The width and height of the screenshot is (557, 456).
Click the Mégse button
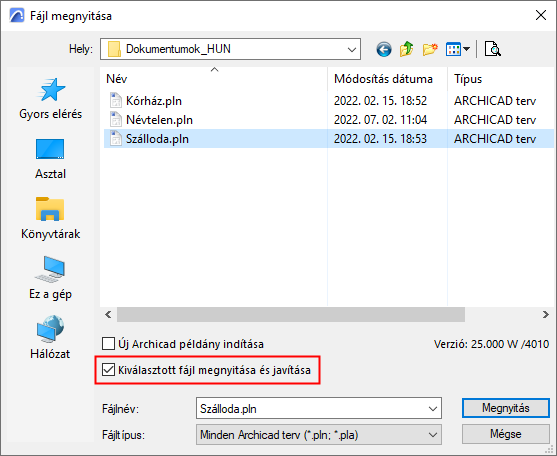[505, 434]
